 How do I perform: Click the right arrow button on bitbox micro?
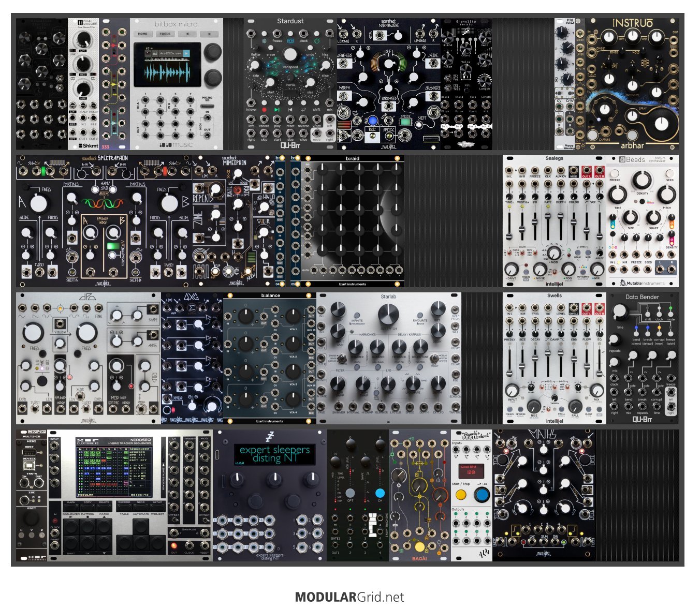click(209, 34)
